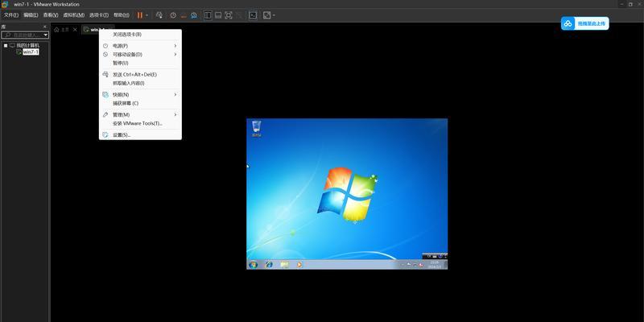Open the dropdown arrow next to the Pause icon
Image resolution: width=644 pixels, height=322 pixels.
click(x=147, y=15)
